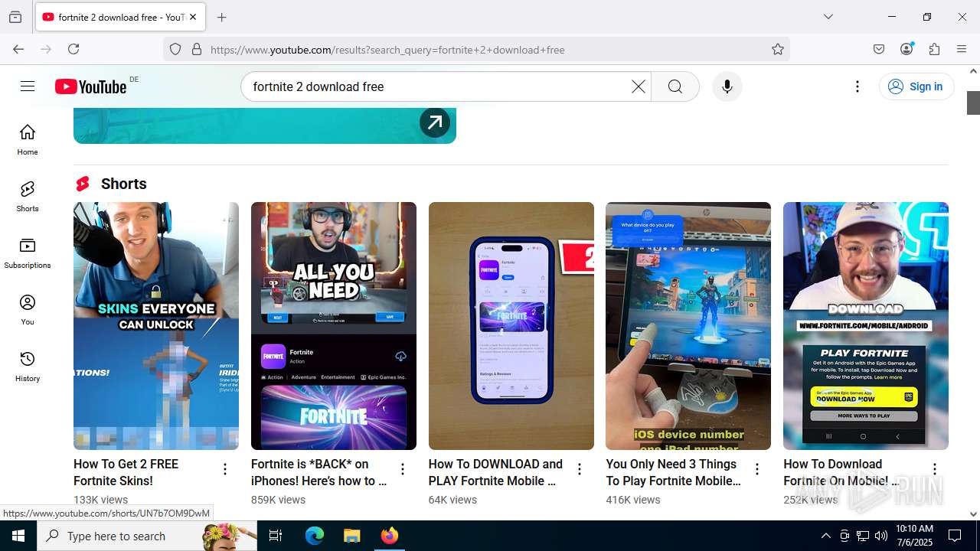Click the page vertical scrollbar thumb
980x551 pixels.
[x=973, y=103]
